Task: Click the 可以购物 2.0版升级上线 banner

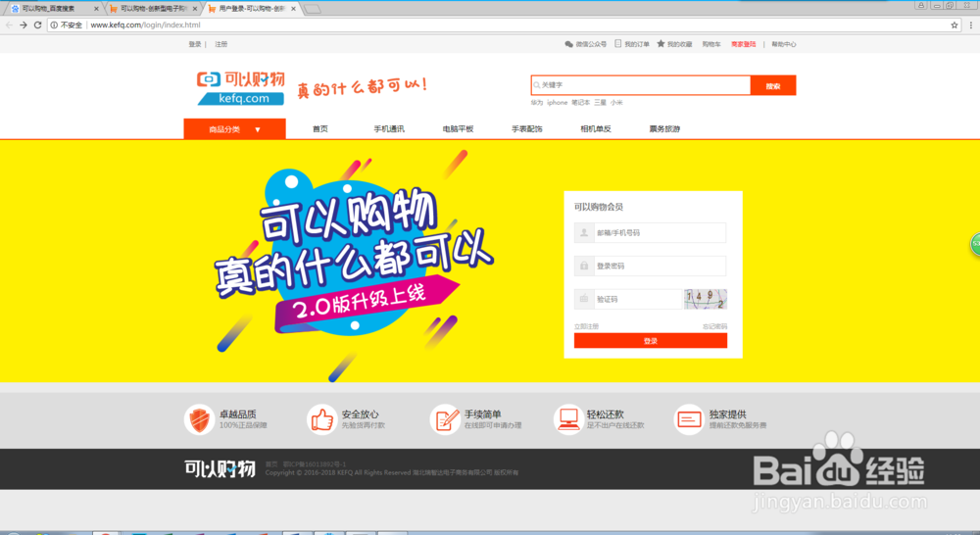Action: tap(353, 264)
